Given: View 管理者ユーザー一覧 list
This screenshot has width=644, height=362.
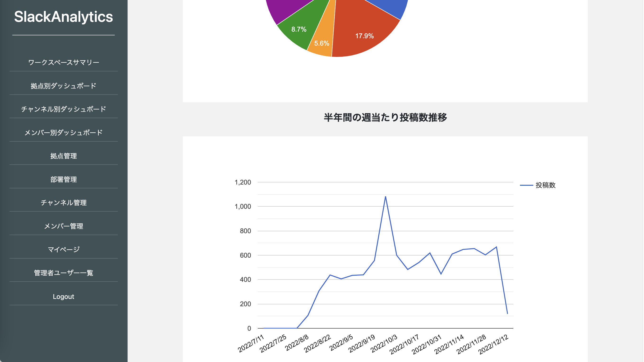Looking at the screenshot, I should (x=64, y=273).
